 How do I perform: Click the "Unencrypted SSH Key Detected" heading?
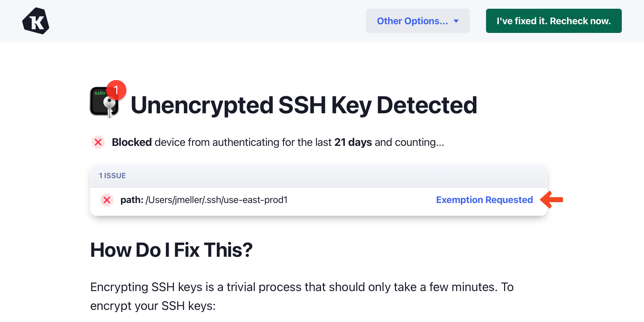[x=304, y=105]
